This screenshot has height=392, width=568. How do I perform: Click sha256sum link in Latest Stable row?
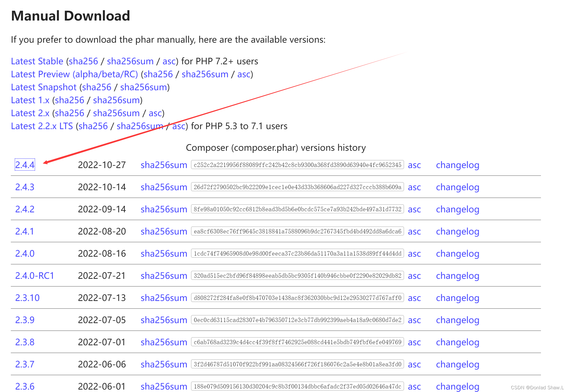[x=130, y=61]
